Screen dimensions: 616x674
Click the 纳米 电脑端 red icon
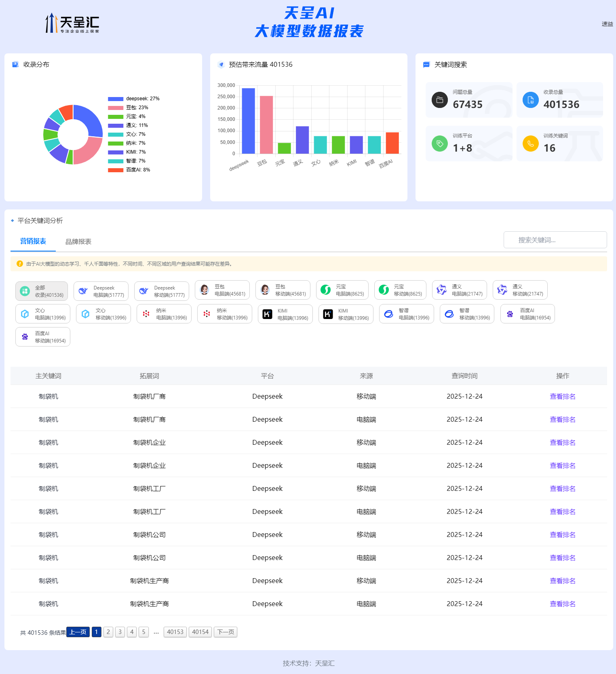[x=146, y=314]
